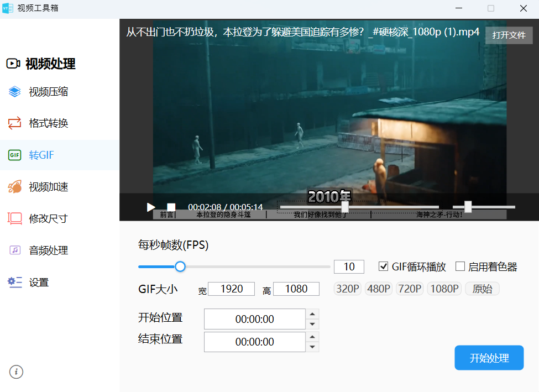Click the 设置 gear icon

(x=15, y=282)
